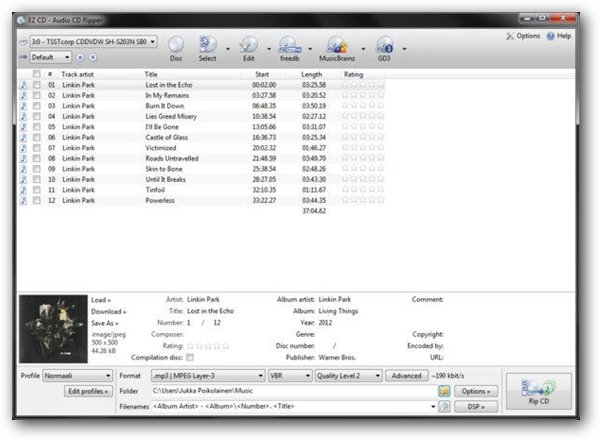
Task: Sort by the # column header
Action: [50, 74]
